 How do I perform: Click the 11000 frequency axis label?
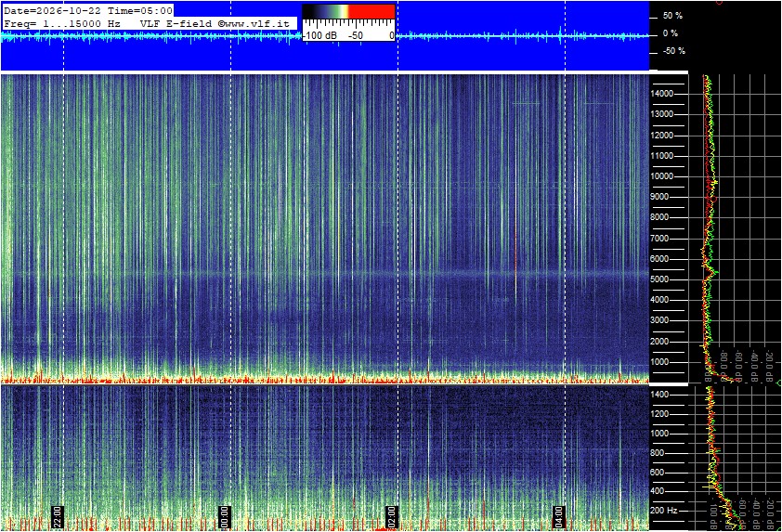point(662,156)
